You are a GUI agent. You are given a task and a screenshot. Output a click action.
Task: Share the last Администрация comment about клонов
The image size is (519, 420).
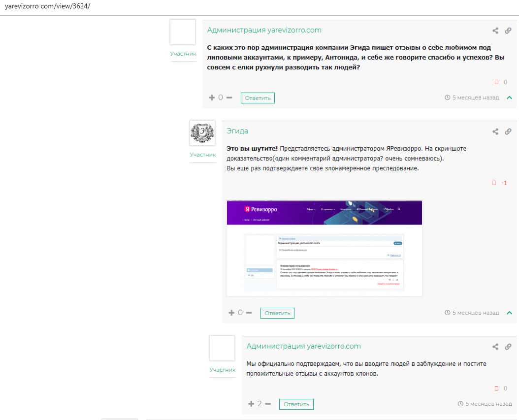click(x=495, y=347)
